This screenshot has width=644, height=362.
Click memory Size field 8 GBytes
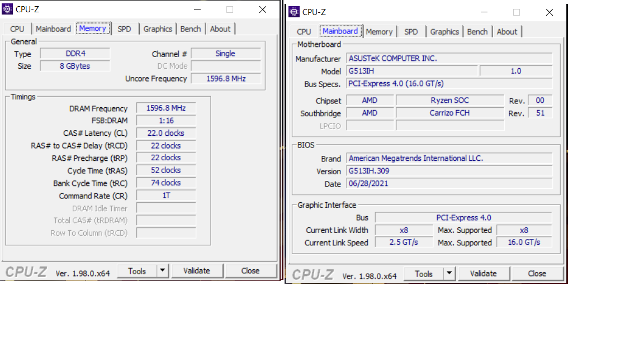pyautogui.click(x=75, y=66)
